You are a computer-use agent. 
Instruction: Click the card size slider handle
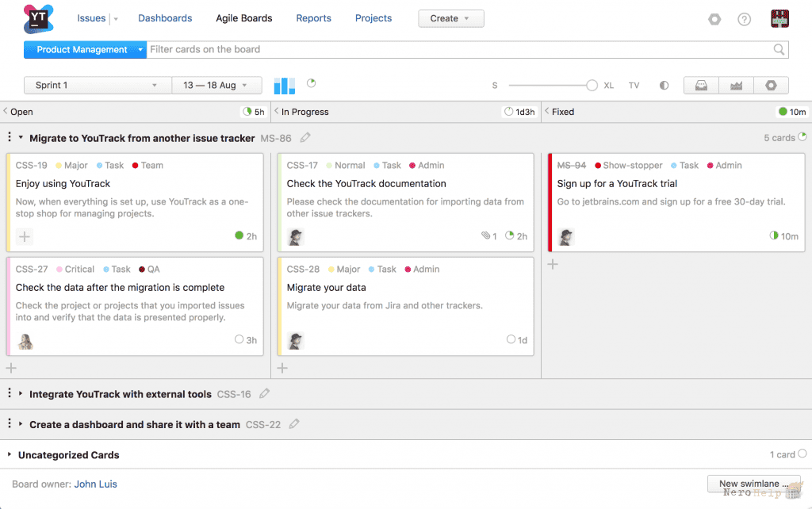(x=592, y=86)
